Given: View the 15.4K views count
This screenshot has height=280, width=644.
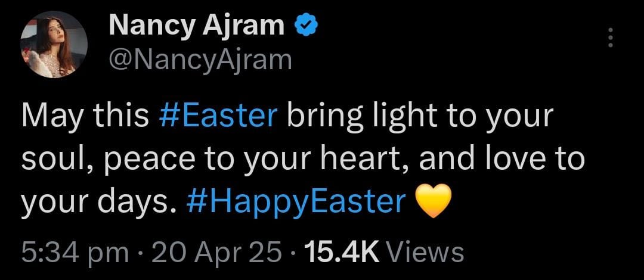Looking at the screenshot, I should pos(342,252).
